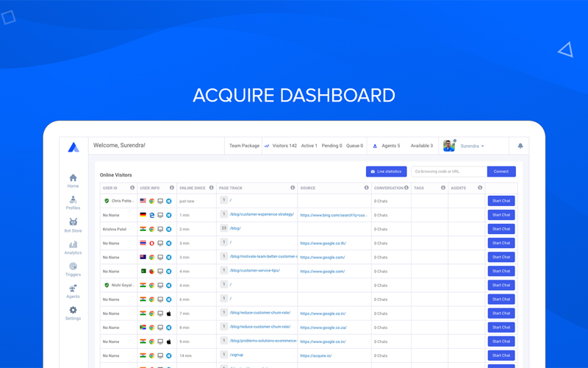This screenshot has width=588, height=368.
Task: Click the Apple OS icon in 9 min row
Action: (x=169, y=342)
